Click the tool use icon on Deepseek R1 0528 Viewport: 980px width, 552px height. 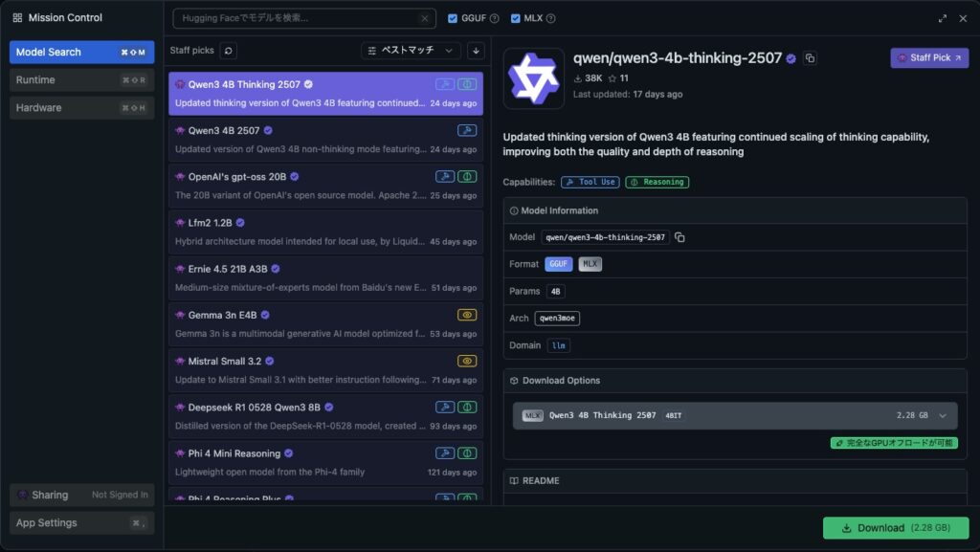tap(445, 408)
